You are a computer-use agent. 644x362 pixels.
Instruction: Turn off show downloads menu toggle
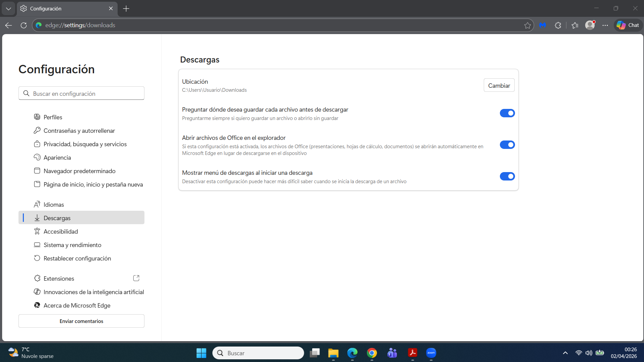point(507,176)
